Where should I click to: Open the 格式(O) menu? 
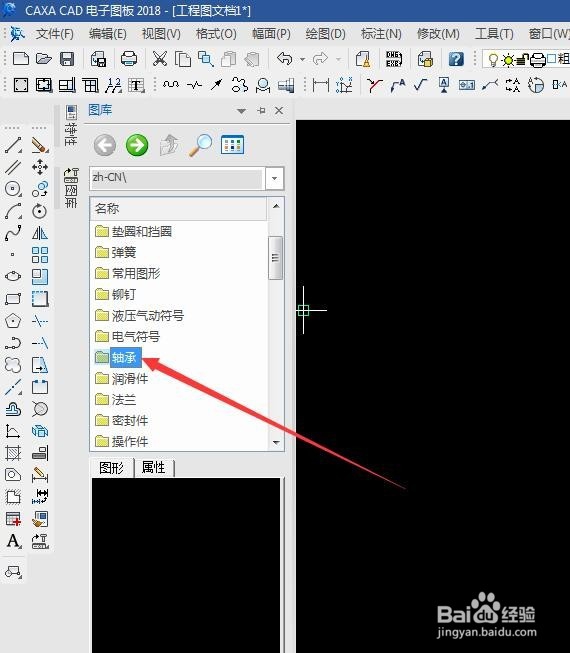[216, 34]
